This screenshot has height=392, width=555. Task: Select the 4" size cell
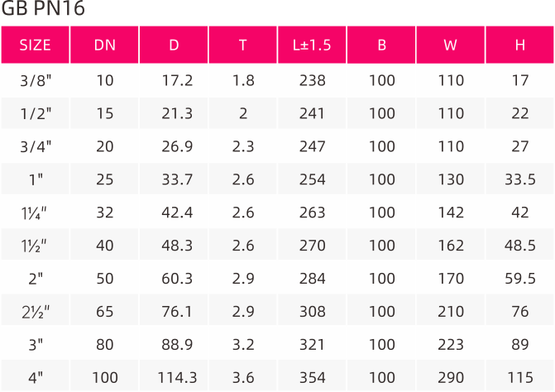tap(36, 378)
